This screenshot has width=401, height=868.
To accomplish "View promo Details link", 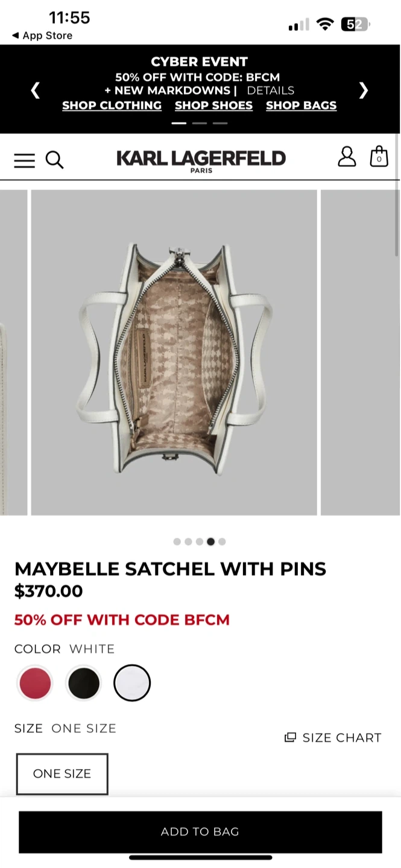I will coord(271,90).
